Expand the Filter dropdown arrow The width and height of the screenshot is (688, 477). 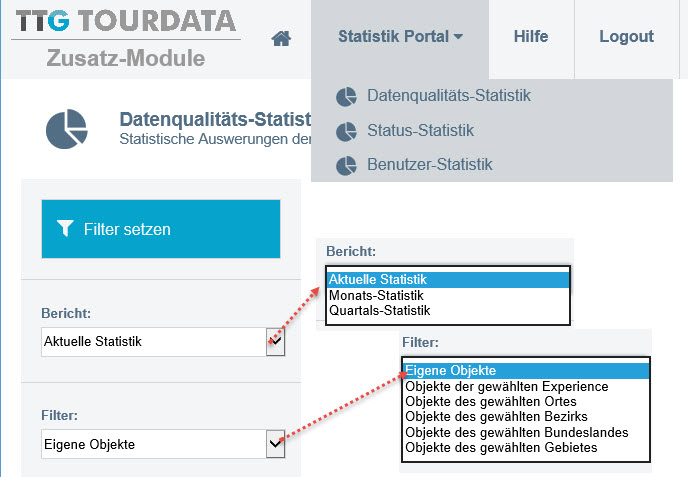tap(276, 444)
